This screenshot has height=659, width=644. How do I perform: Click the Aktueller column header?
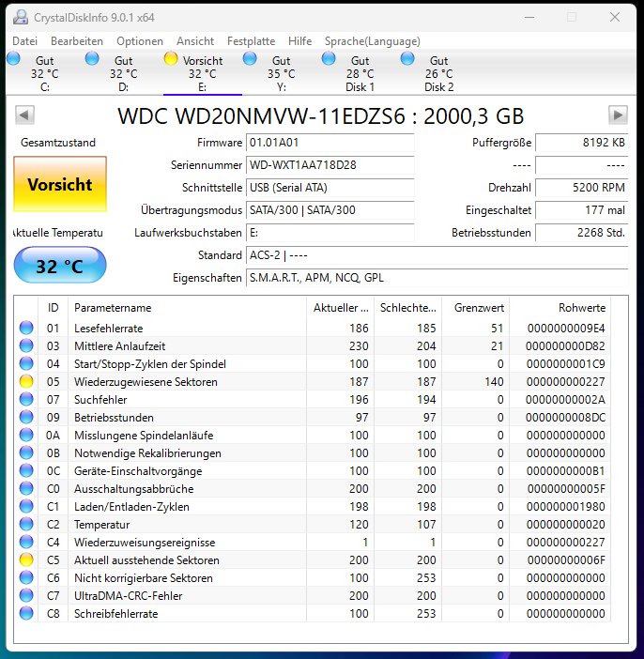tap(341, 308)
